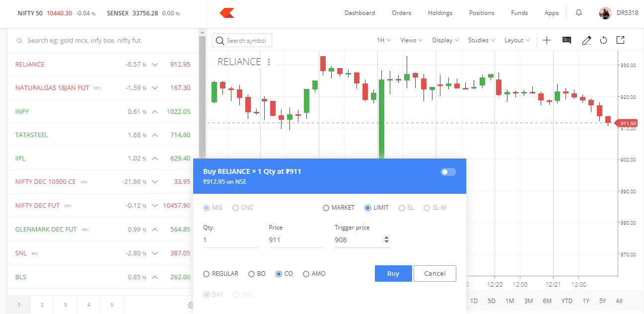Open the Apps page

tap(552, 13)
